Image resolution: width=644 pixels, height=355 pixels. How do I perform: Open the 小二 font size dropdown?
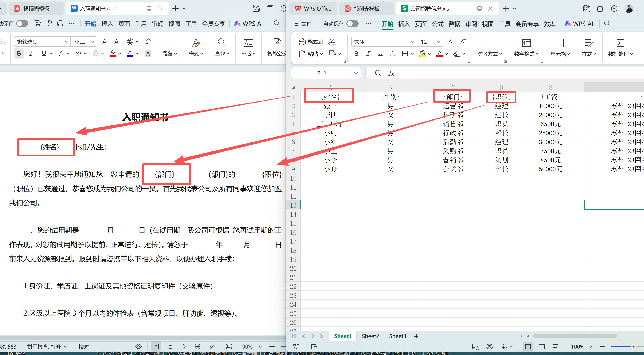tap(93, 41)
